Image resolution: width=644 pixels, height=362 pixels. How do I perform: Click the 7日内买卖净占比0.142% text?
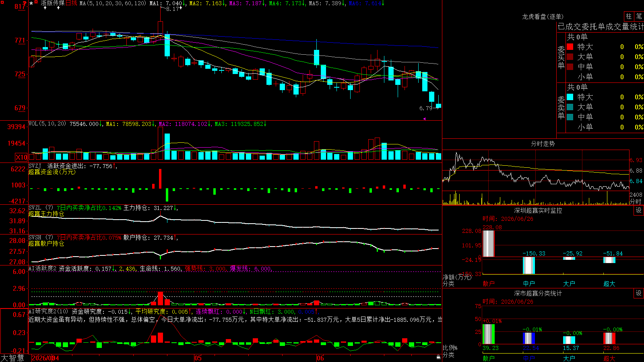(x=89, y=208)
